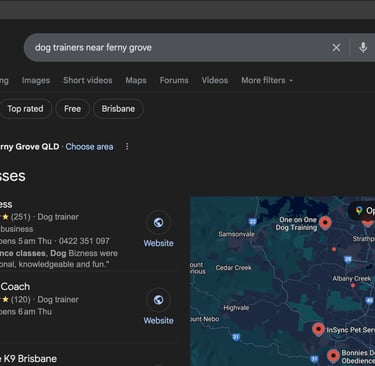Select One on One Dog Training map pin

click(325, 223)
